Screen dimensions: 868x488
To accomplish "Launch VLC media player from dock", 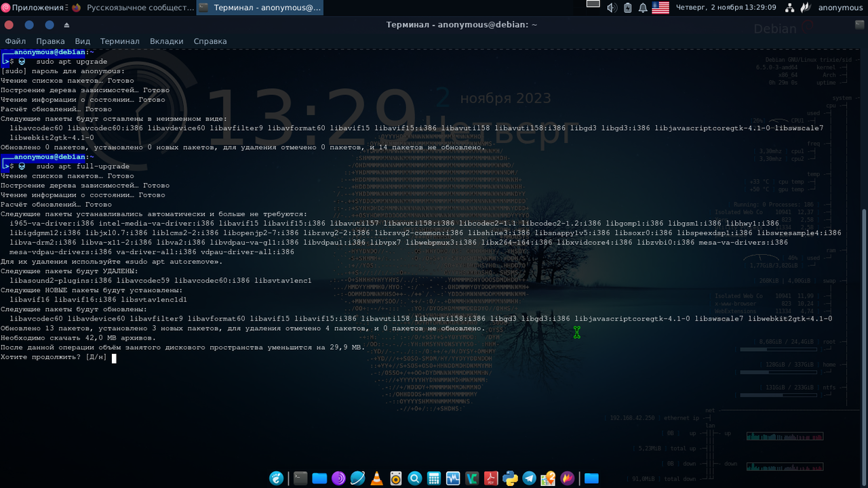I will pos(376,478).
